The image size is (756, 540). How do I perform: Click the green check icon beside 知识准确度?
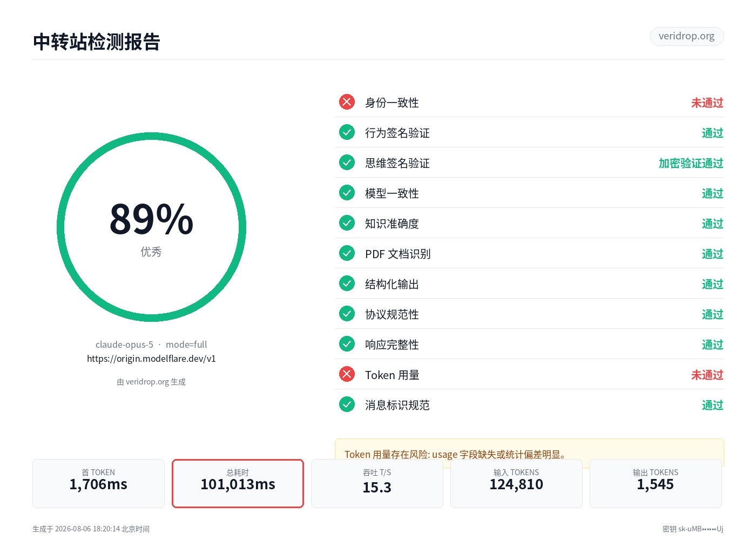tap(347, 223)
